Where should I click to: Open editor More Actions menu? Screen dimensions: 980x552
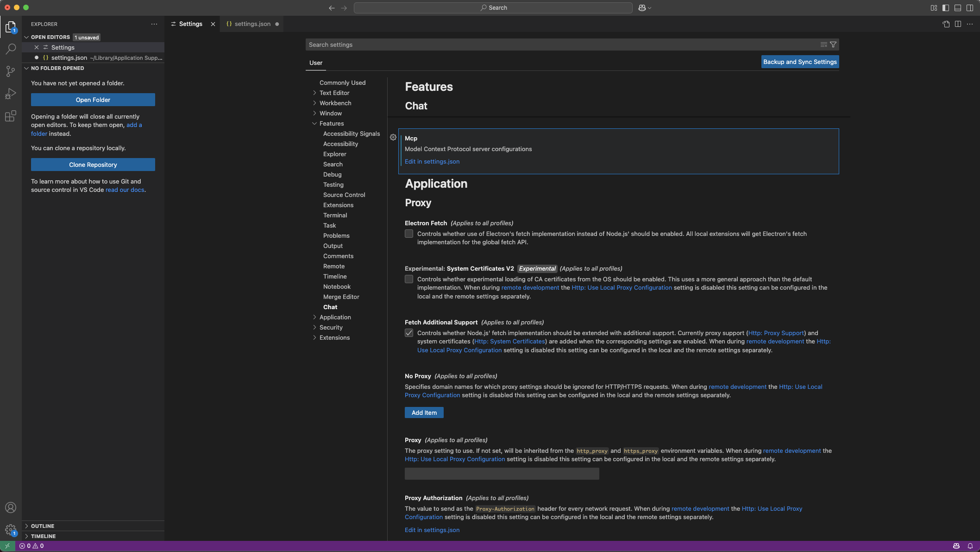[x=970, y=24]
